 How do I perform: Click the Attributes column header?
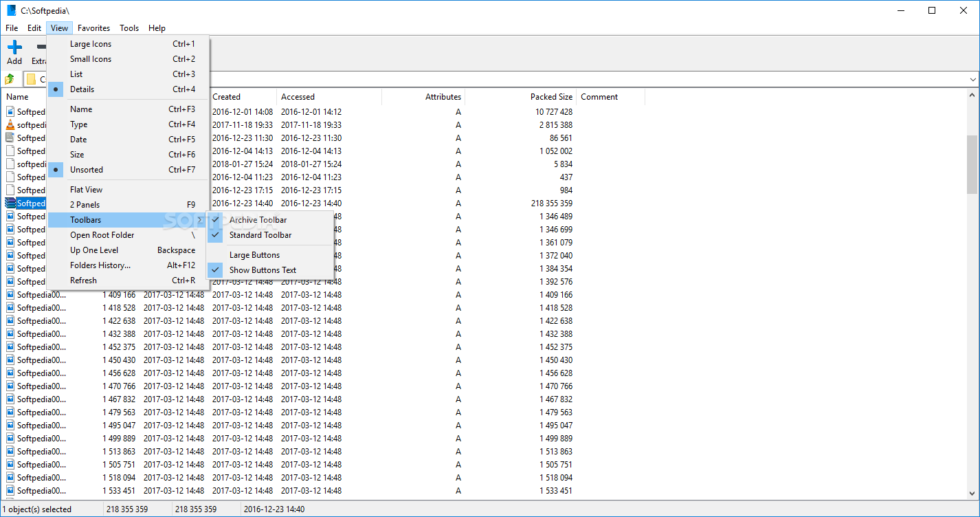[x=423, y=97]
